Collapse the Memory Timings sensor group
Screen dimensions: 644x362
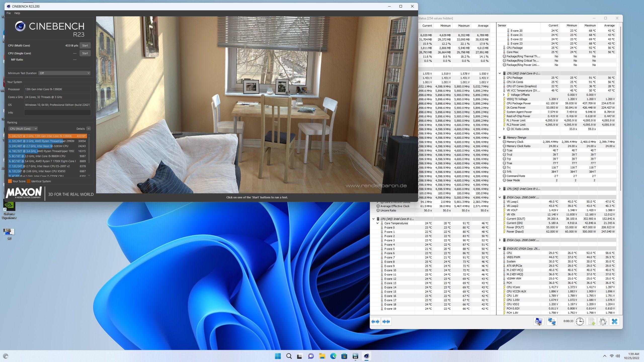click(500, 138)
